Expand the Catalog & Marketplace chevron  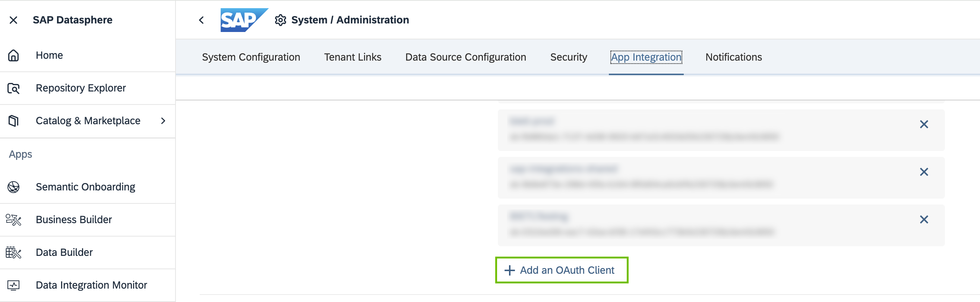pos(163,121)
